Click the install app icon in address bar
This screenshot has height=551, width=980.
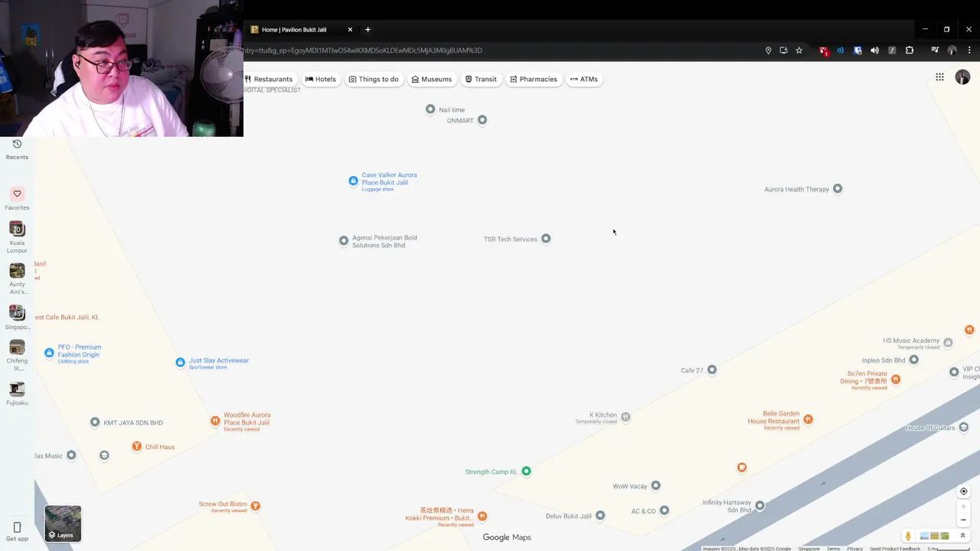tap(783, 51)
